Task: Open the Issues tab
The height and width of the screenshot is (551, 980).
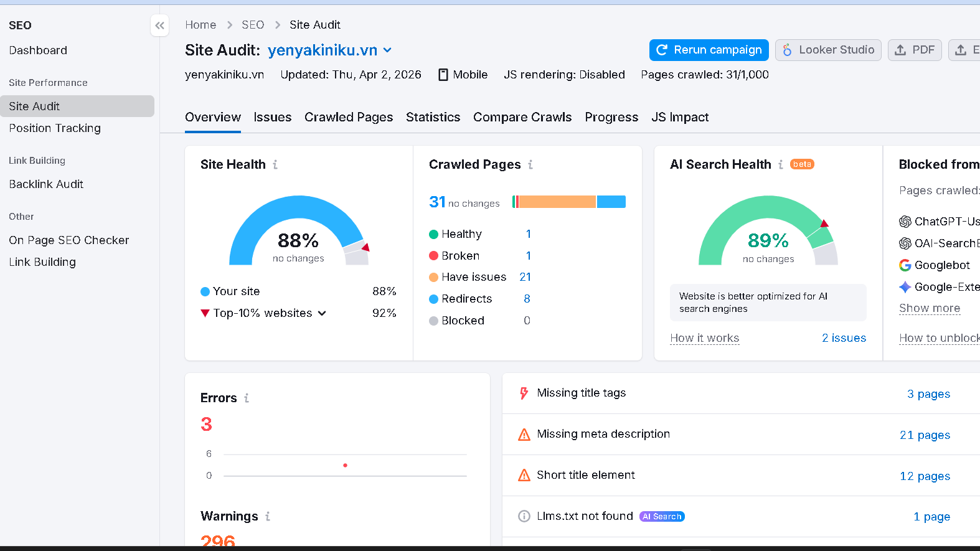Action: coord(273,117)
